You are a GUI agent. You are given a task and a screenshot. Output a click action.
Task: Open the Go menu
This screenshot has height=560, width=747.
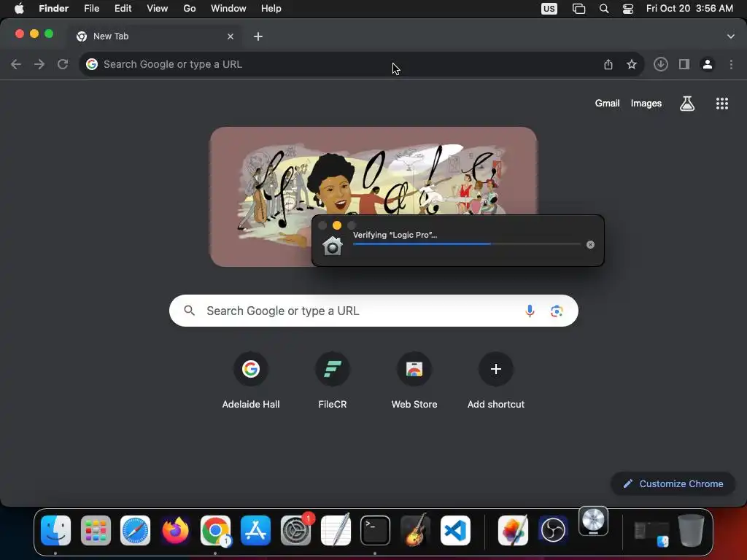coord(190,9)
